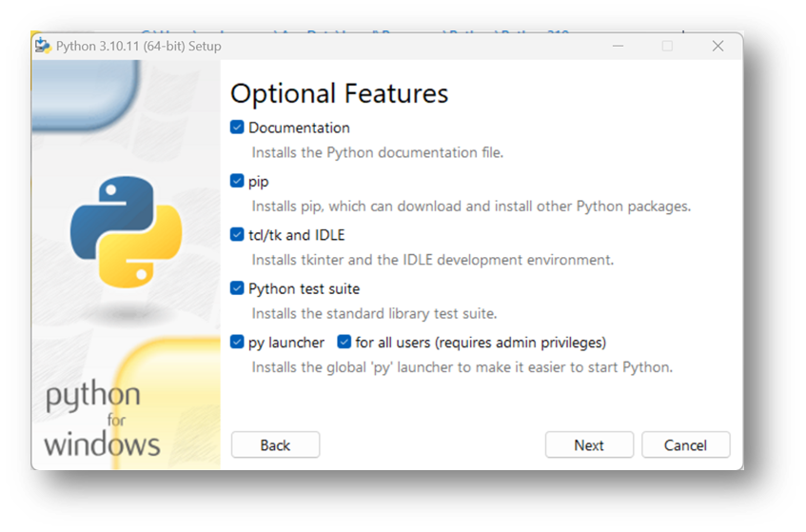The width and height of the screenshot is (806, 532).
Task: Uncheck the Documentation checkbox
Action: [238, 128]
